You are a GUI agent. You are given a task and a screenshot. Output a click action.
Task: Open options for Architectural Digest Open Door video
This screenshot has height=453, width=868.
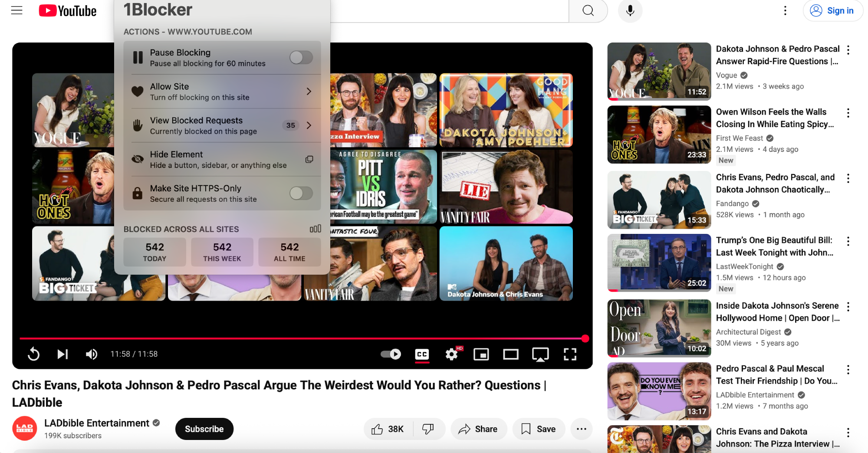[x=848, y=306]
